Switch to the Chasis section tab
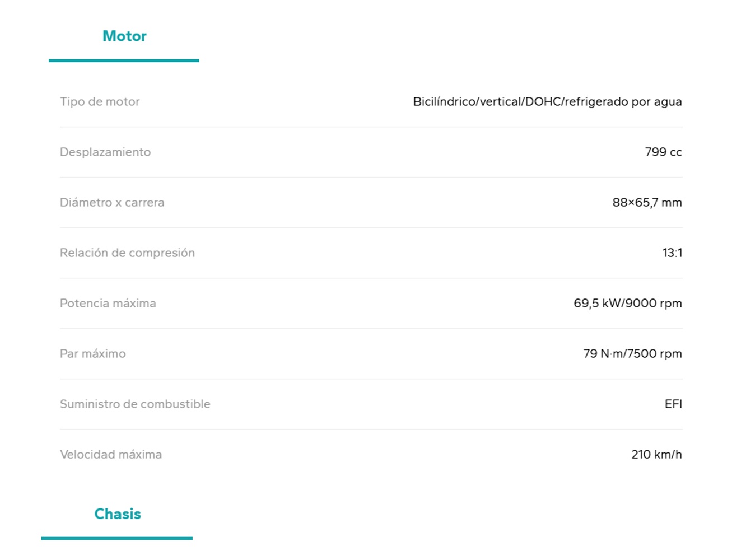Image resolution: width=746 pixels, height=560 pixels. pos(118,514)
